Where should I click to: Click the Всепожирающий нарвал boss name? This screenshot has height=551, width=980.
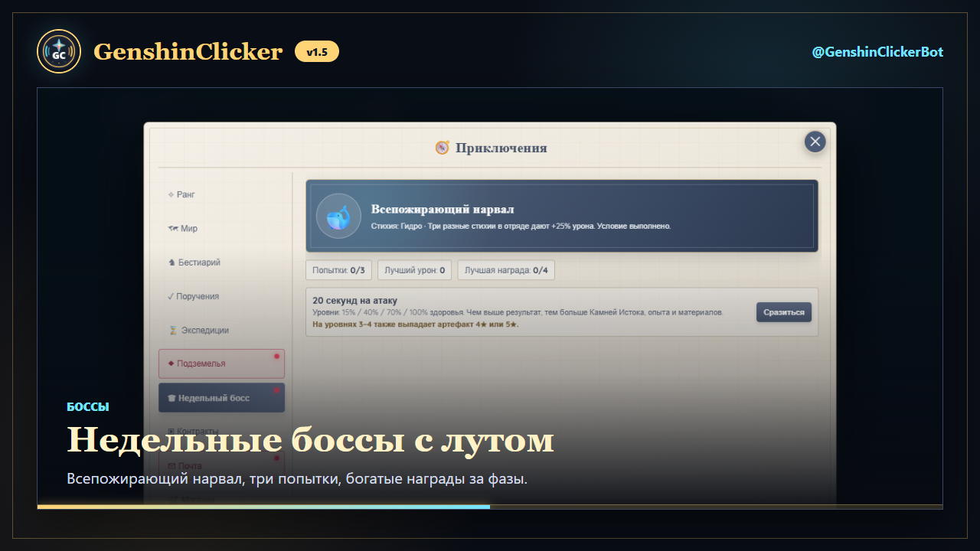pos(443,209)
